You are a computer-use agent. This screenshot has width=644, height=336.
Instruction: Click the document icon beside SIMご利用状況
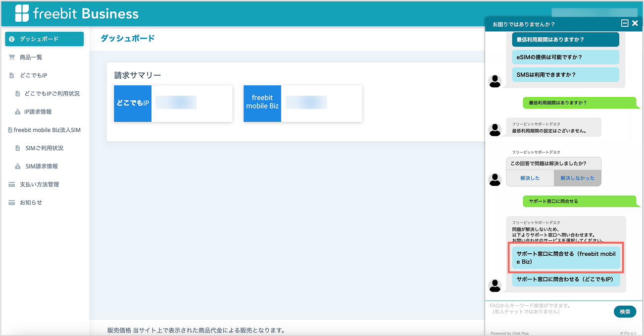(x=18, y=148)
